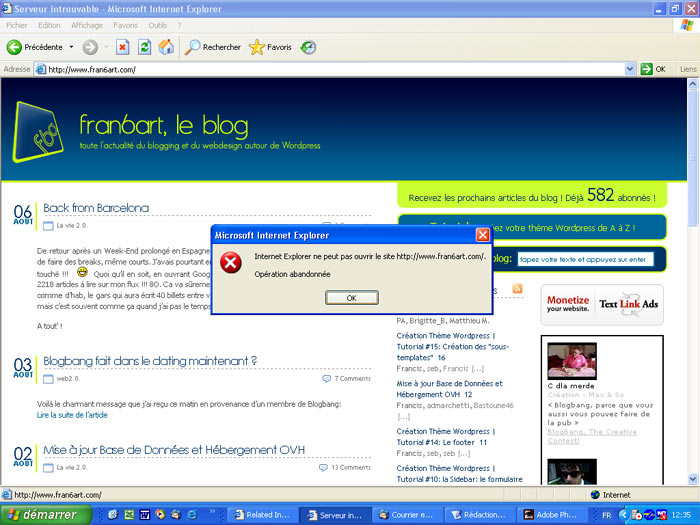Screen dimensions: 700x525
Task: Click the sunglasses video thumbnail
Action: pyautogui.click(x=572, y=471)
